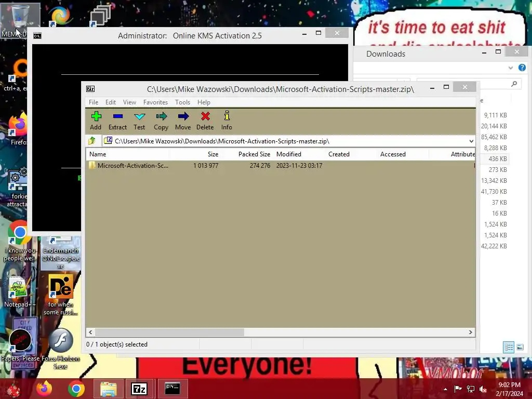
Task: Open Help icon in Downloads window
Action: coord(522,68)
